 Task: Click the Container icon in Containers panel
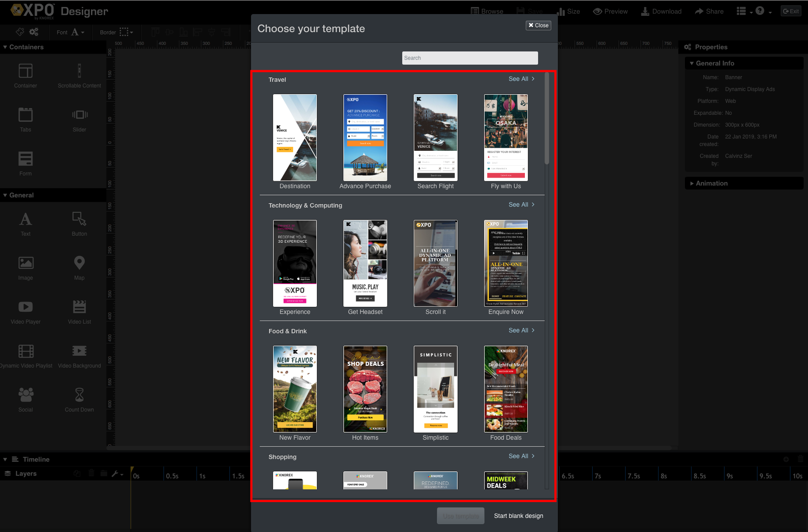pos(25,71)
